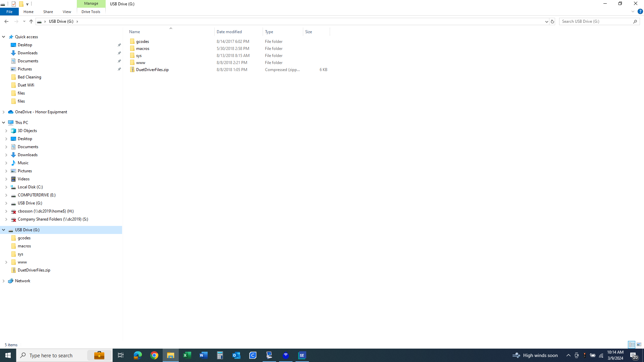
Task: Click the Drive Tools tab in ribbon
Action: coord(91,12)
